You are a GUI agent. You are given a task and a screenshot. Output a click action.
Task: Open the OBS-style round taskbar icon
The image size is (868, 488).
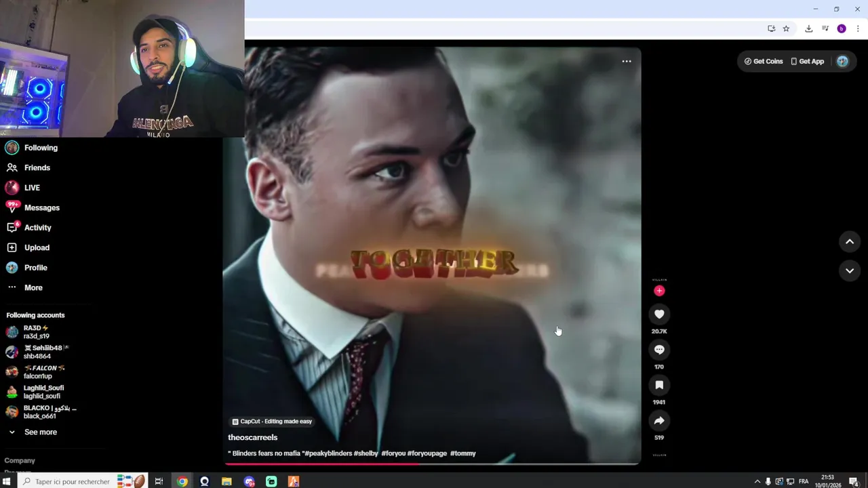(204, 482)
